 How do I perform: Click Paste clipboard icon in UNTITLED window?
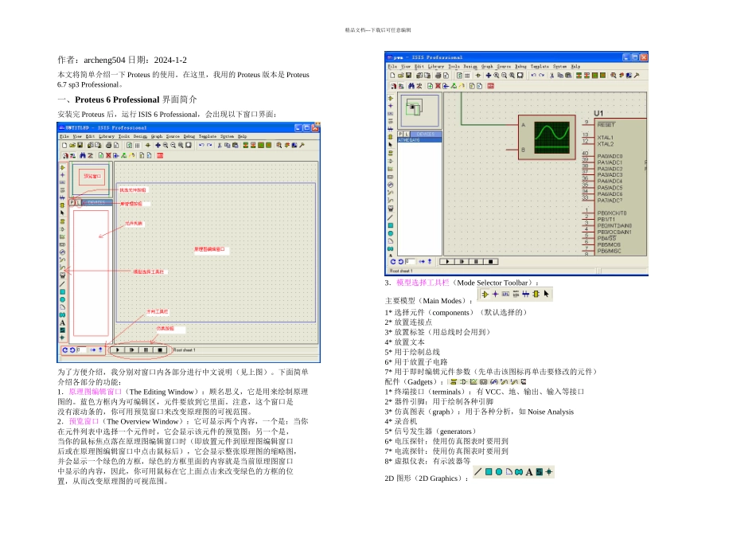[235, 145]
